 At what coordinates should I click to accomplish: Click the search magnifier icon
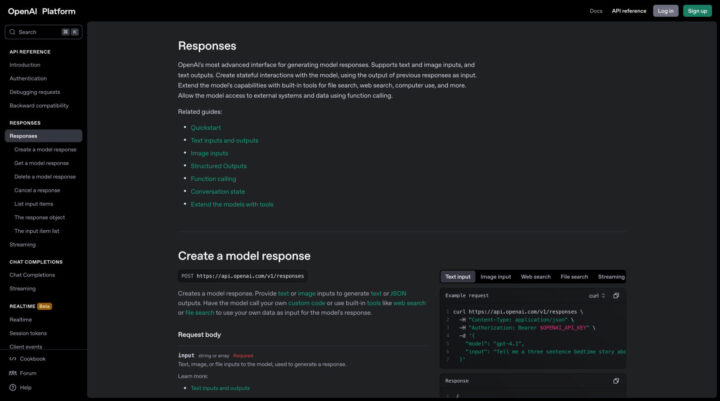[12, 32]
